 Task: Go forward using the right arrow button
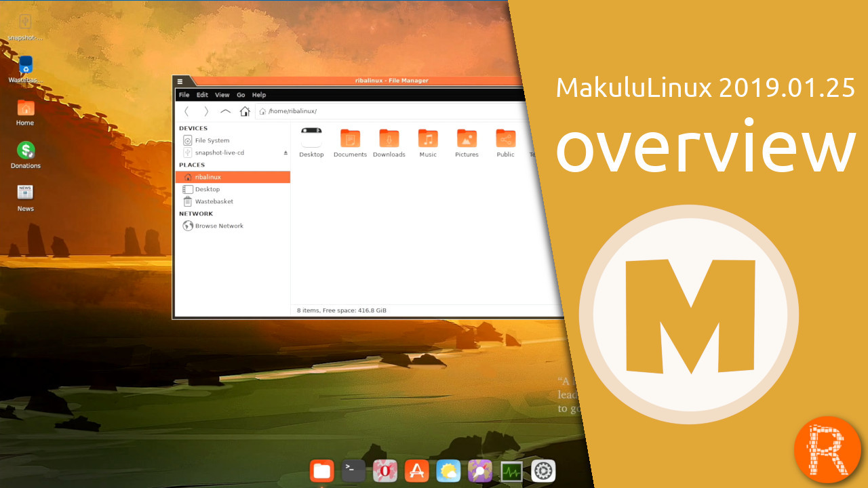[x=206, y=111]
